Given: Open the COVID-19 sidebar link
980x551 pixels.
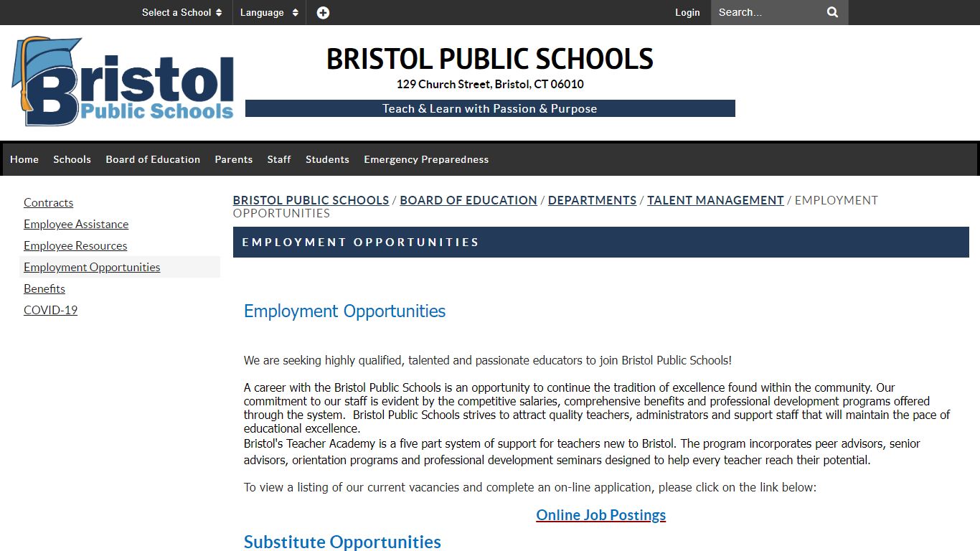Looking at the screenshot, I should 50,310.
